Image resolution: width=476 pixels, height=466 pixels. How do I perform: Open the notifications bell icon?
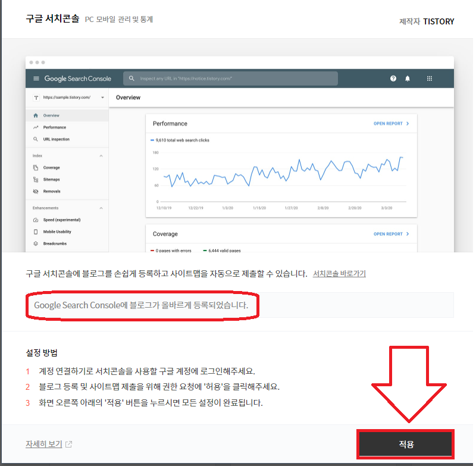point(408,79)
